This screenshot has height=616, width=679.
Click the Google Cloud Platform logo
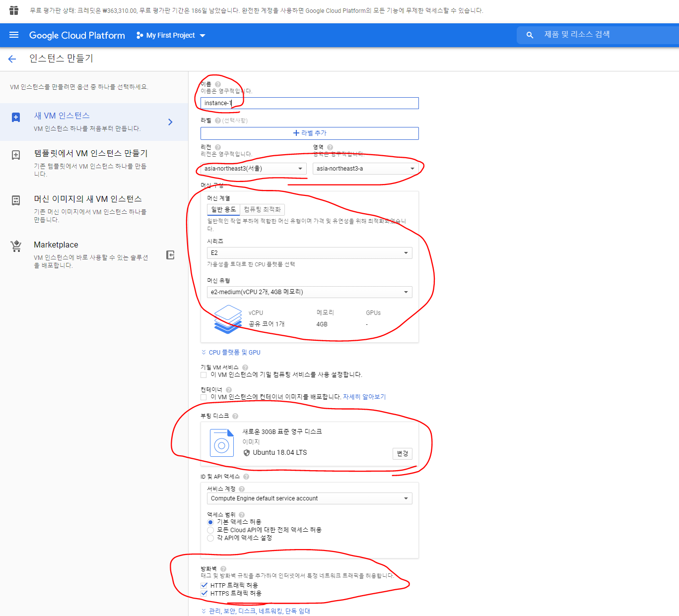77,35
